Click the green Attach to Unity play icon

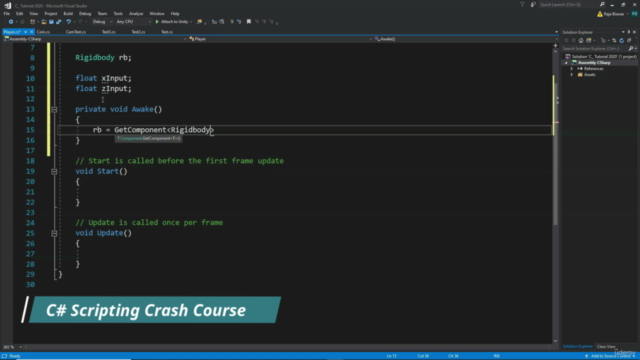(x=157, y=22)
